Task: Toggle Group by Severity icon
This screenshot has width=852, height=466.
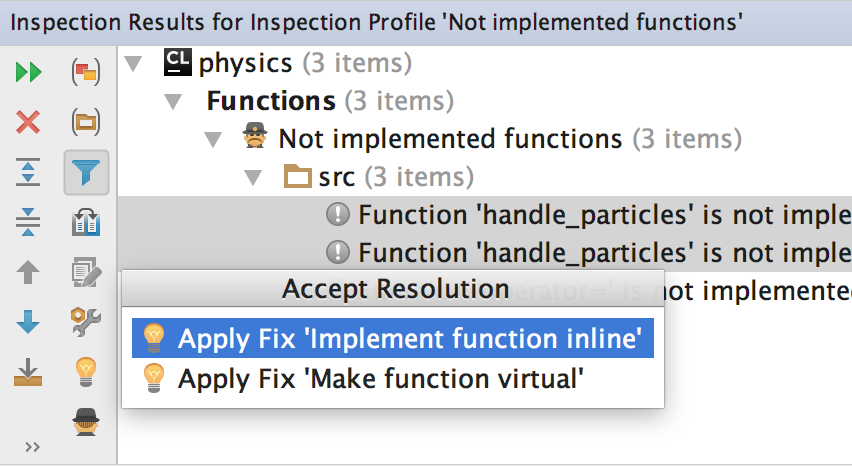Action: tap(86, 72)
